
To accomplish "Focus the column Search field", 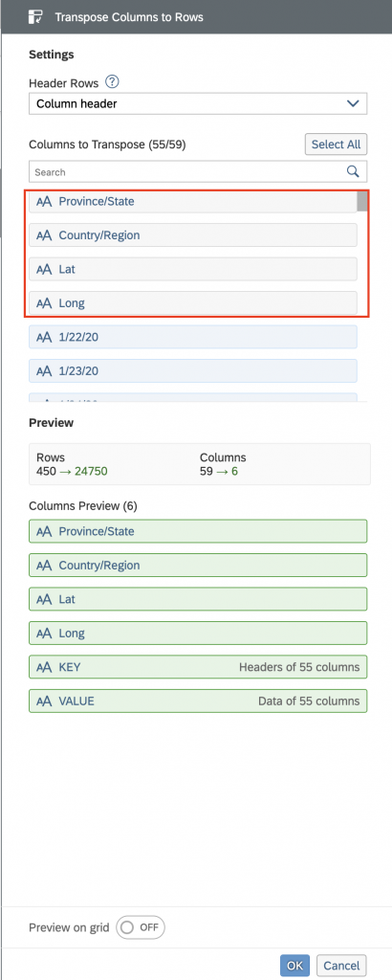I will click(x=187, y=171).
